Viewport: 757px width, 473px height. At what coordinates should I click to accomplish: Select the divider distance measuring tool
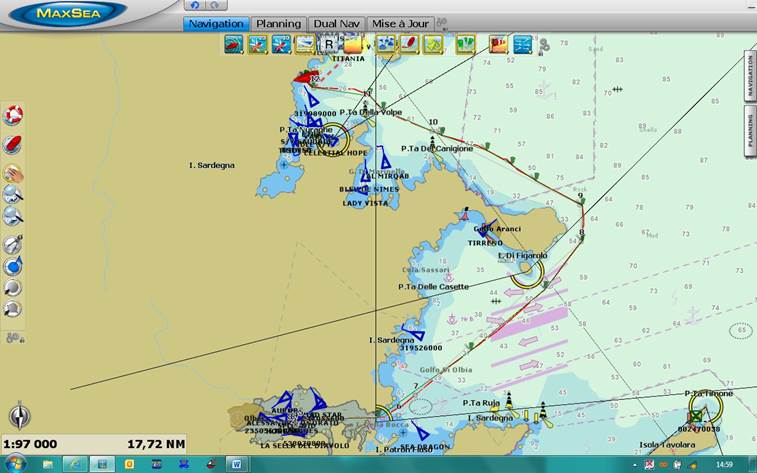coord(14,244)
